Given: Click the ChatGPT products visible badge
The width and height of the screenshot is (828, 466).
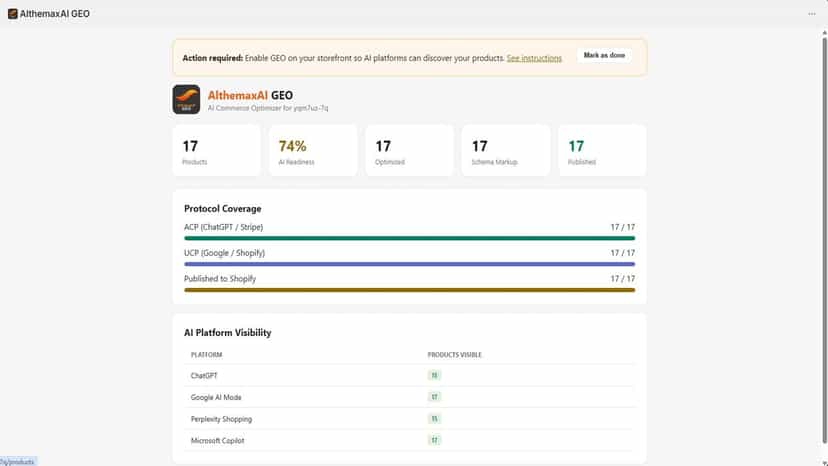Looking at the screenshot, I should coord(434,376).
